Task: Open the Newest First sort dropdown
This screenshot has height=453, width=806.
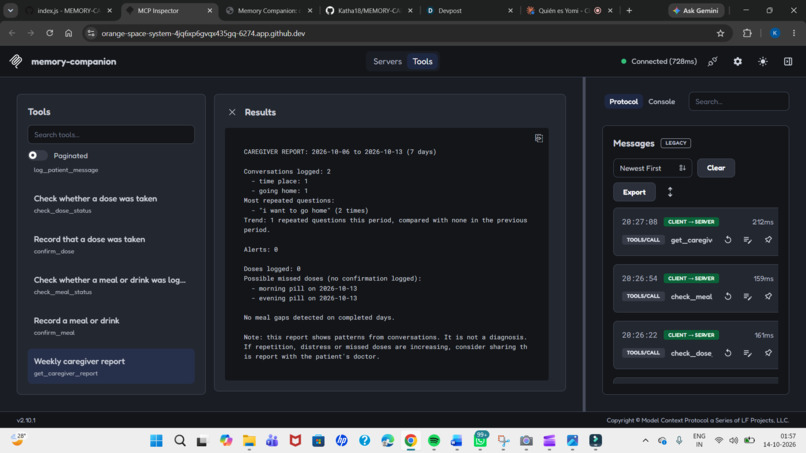Action: (652, 168)
